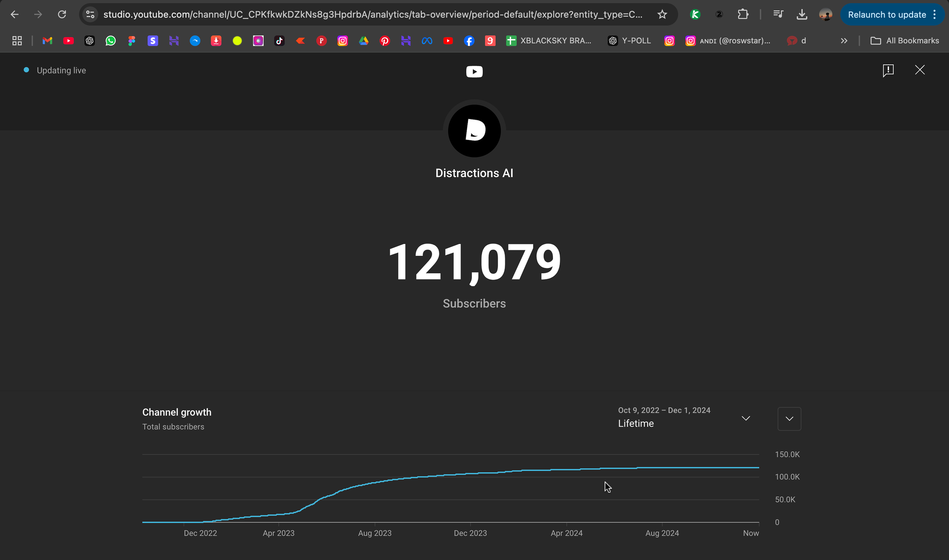Send feedback via the exclamation icon

(888, 70)
